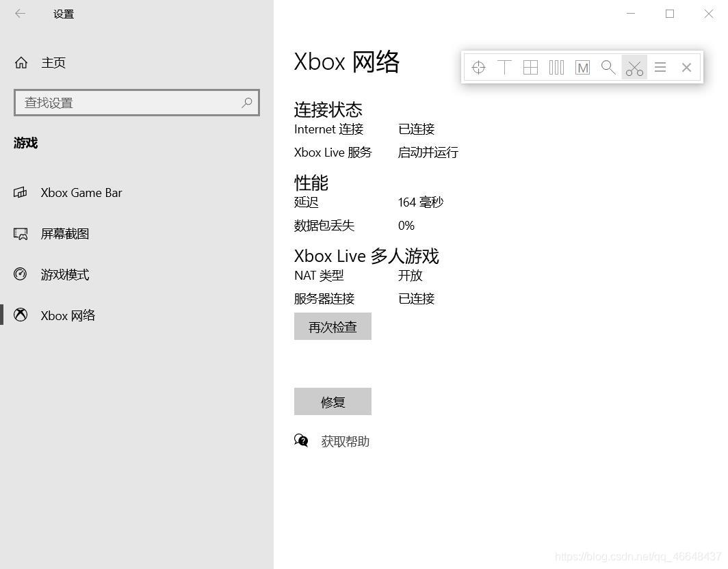
Task: Click the 服务器连接 label
Action: 324,298
